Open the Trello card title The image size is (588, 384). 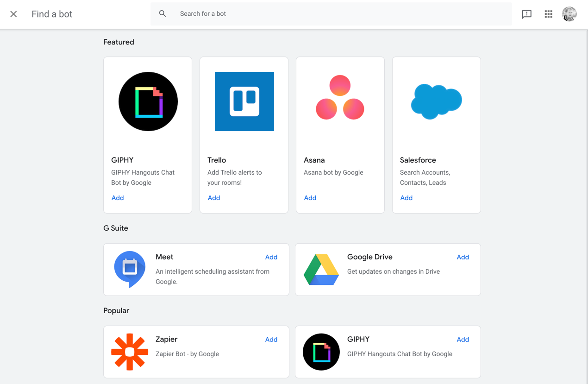click(217, 160)
